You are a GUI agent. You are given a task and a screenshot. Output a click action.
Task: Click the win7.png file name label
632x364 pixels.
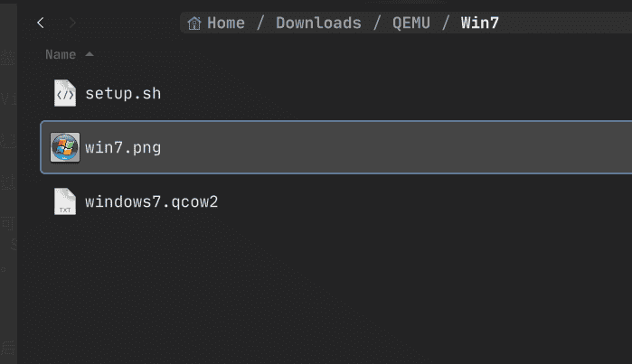tap(123, 148)
